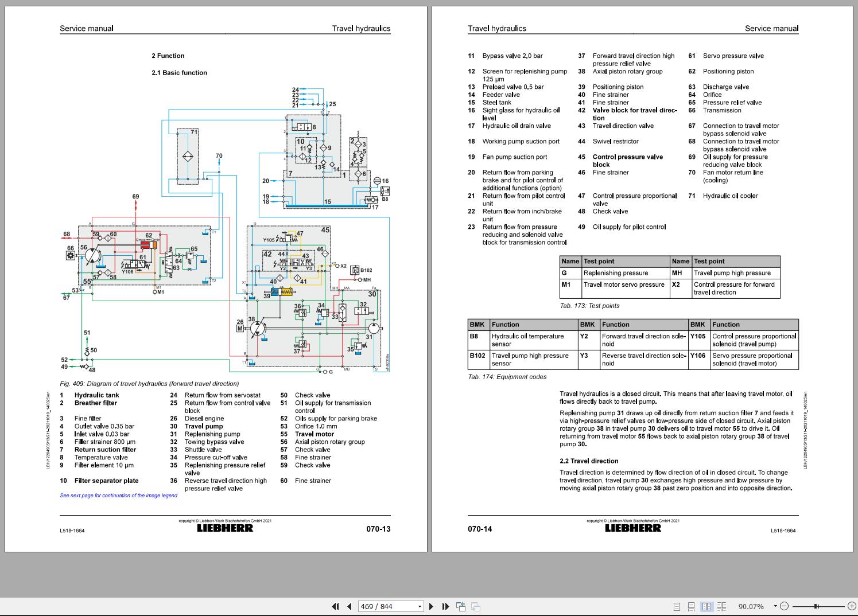The image size is (858, 616).
Task: Switch to single page view mode
Action: pos(677,606)
